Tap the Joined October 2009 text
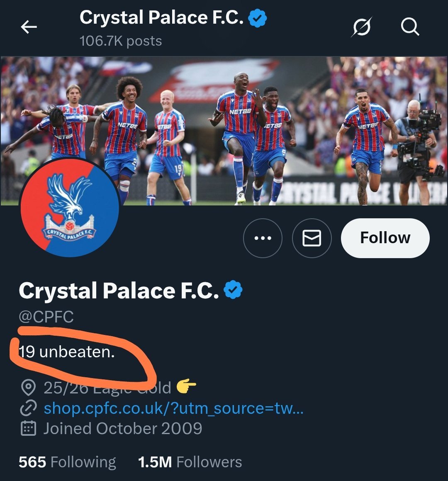448x481 pixels. click(123, 428)
